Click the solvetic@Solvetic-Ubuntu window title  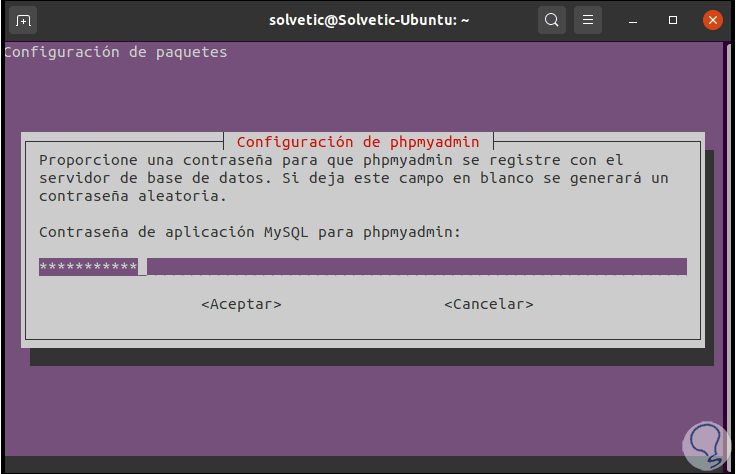[x=369, y=20]
